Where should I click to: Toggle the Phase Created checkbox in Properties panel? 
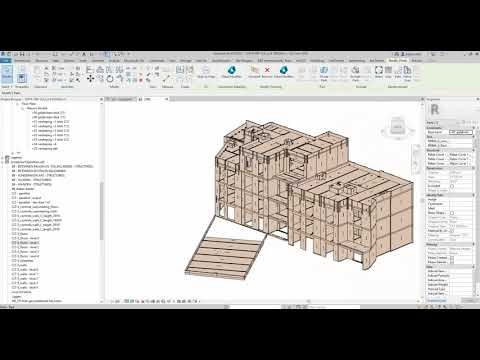452,258
